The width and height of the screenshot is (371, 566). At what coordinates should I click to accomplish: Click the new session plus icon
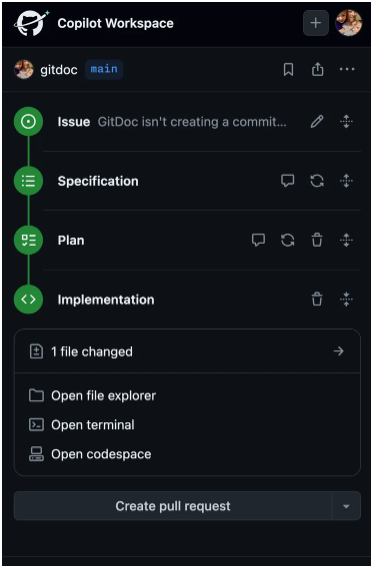point(316,23)
